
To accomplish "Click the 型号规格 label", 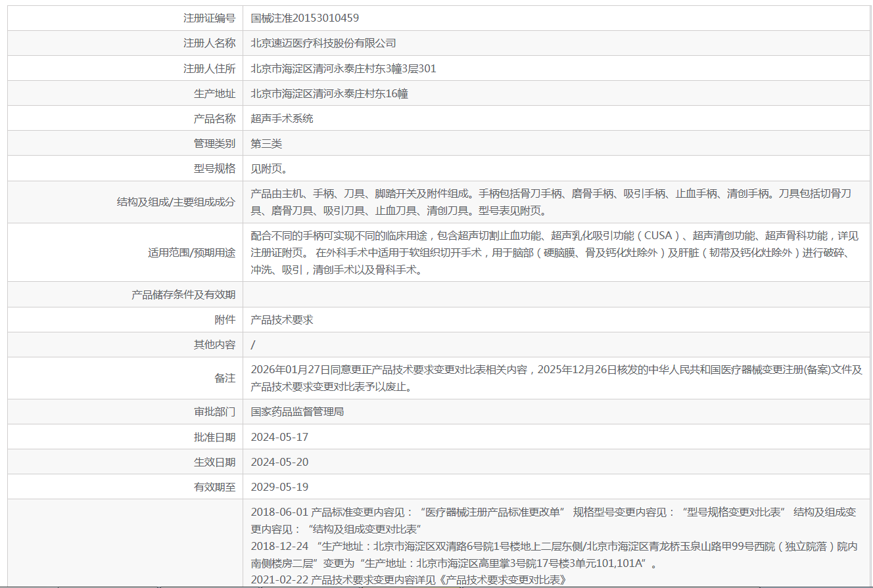I will point(214,168).
